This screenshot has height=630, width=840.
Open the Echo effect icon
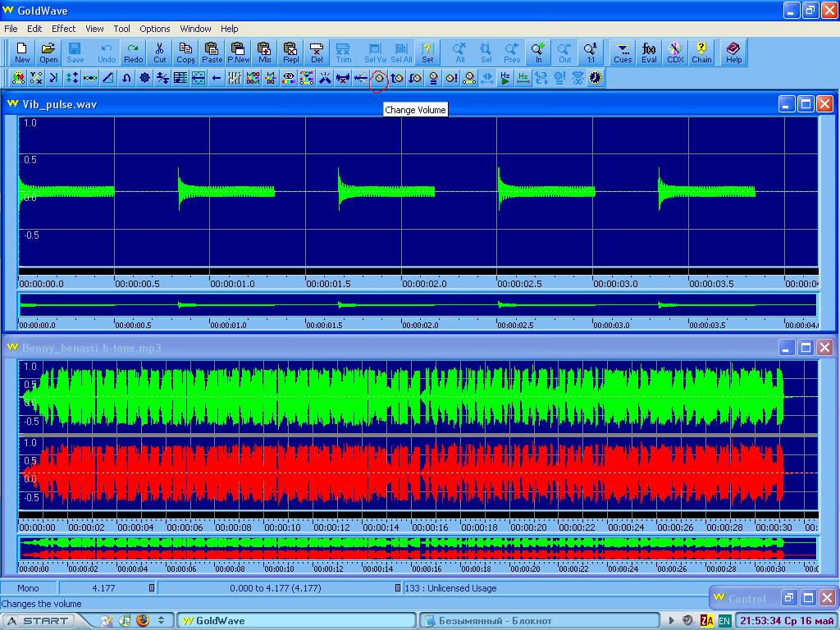[54, 78]
